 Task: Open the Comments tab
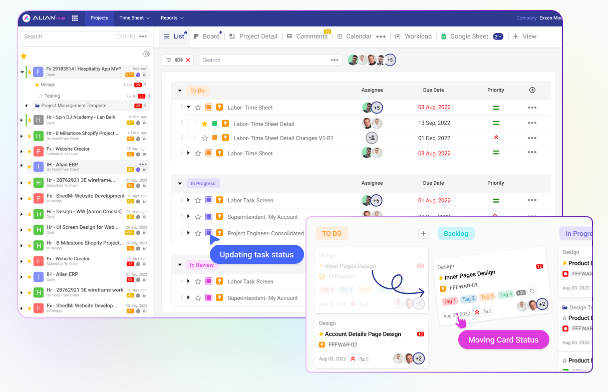click(x=307, y=36)
